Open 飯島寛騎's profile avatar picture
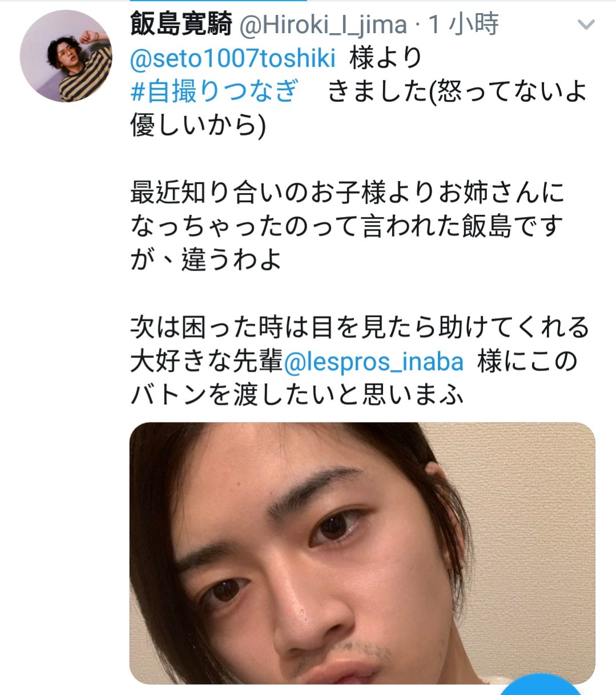Viewport: 616px width, 695px height. click(x=66, y=56)
